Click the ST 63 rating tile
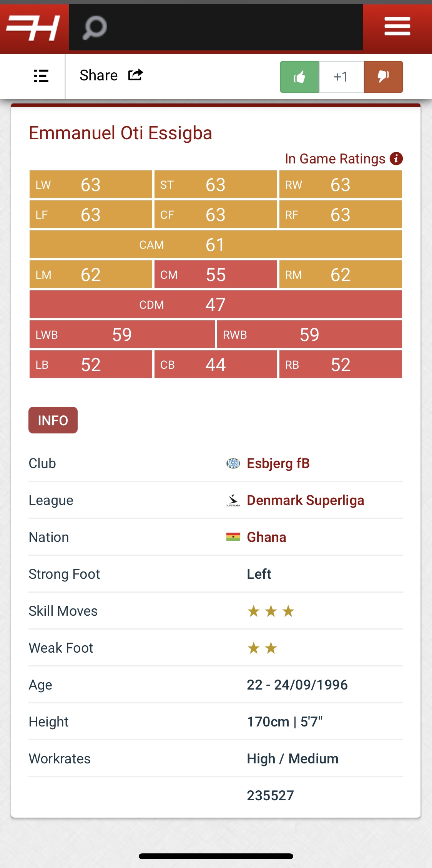Screen dimensions: 432x868 tap(215, 185)
